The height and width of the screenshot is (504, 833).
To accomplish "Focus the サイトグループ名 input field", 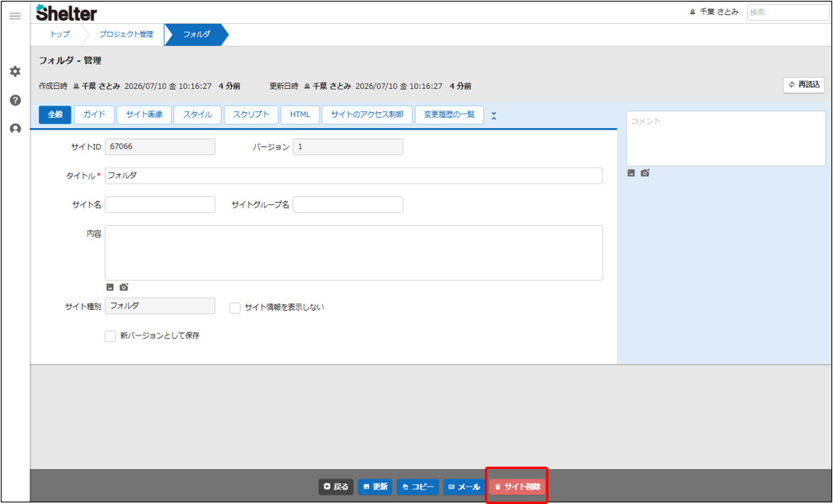I will [x=348, y=204].
